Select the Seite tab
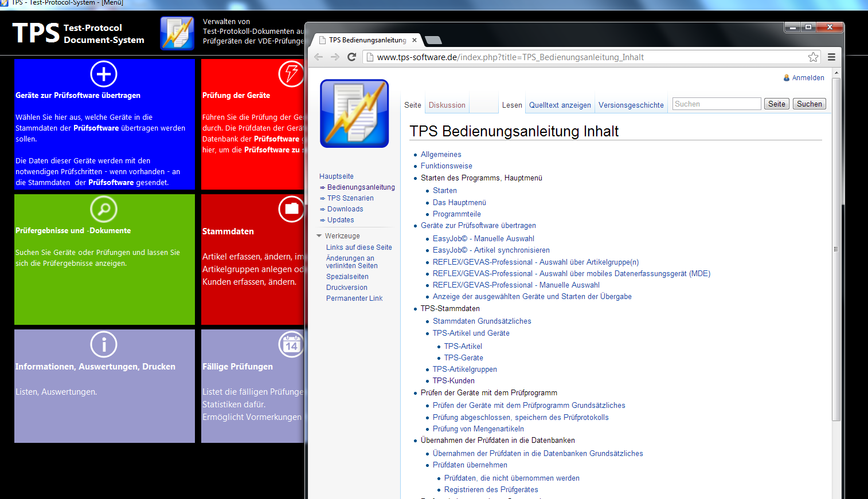The width and height of the screenshot is (868, 499). pyautogui.click(x=413, y=105)
